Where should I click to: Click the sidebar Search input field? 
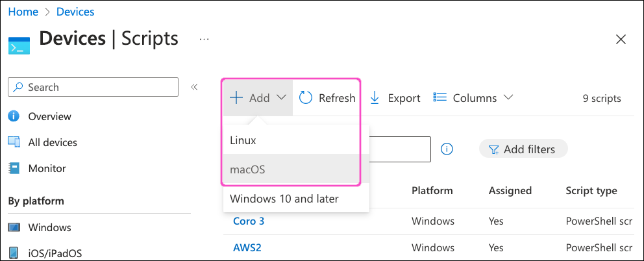coord(93,87)
